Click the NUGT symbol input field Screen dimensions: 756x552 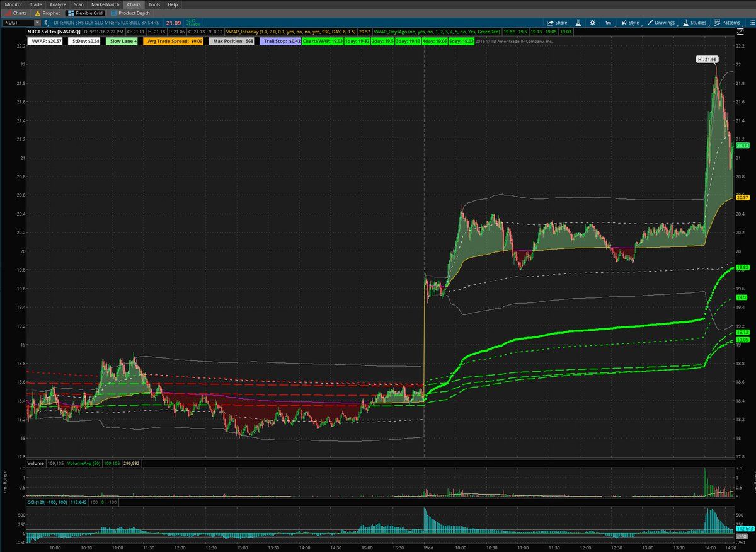coord(18,23)
